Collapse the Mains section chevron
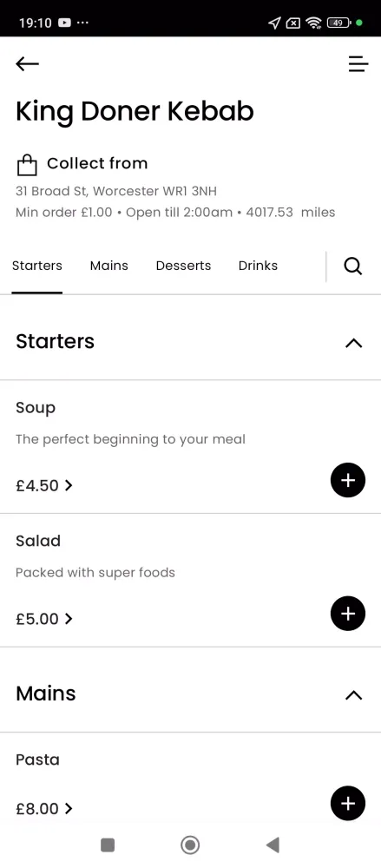The width and height of the screenshot is (381, 868). click(x=353, y=695)
